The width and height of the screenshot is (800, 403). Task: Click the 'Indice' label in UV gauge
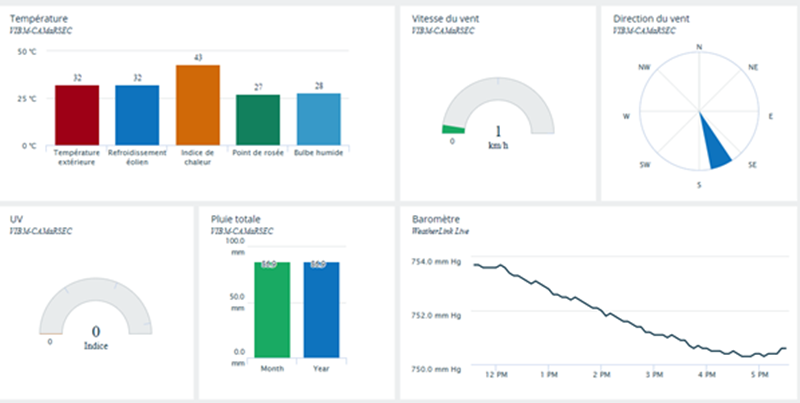[x=96, y=346]
